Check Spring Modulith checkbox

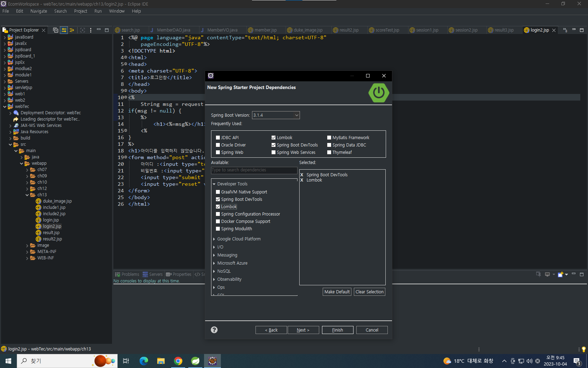218,229
